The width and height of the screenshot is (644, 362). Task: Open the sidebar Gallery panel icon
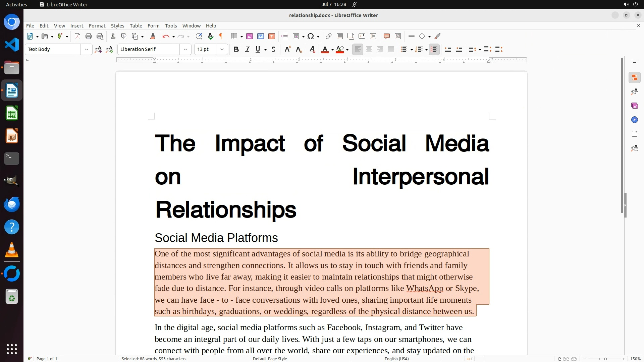[634, 106]
